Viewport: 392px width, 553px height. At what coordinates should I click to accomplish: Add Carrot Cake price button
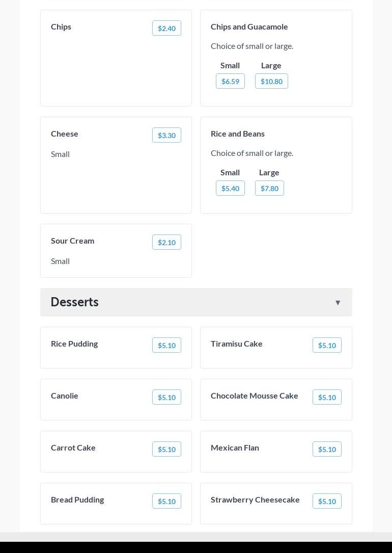pos(166,449)
